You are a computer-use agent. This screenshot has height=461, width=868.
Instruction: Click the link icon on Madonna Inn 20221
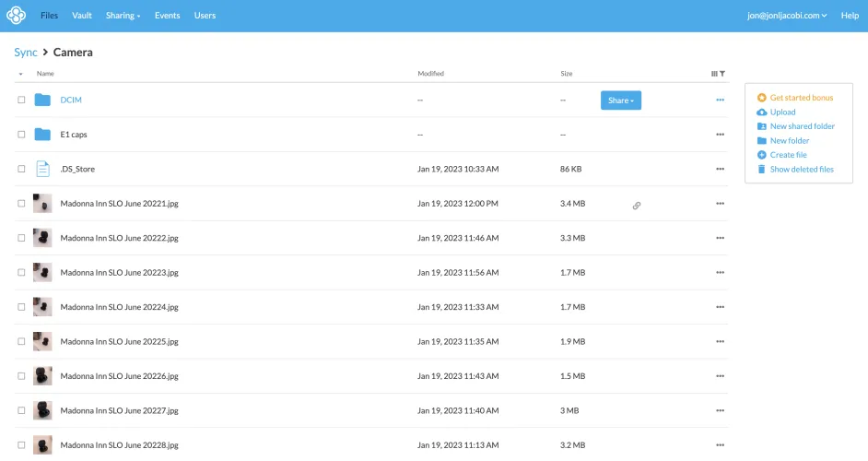pyautogui.click(x=636, y=206)
